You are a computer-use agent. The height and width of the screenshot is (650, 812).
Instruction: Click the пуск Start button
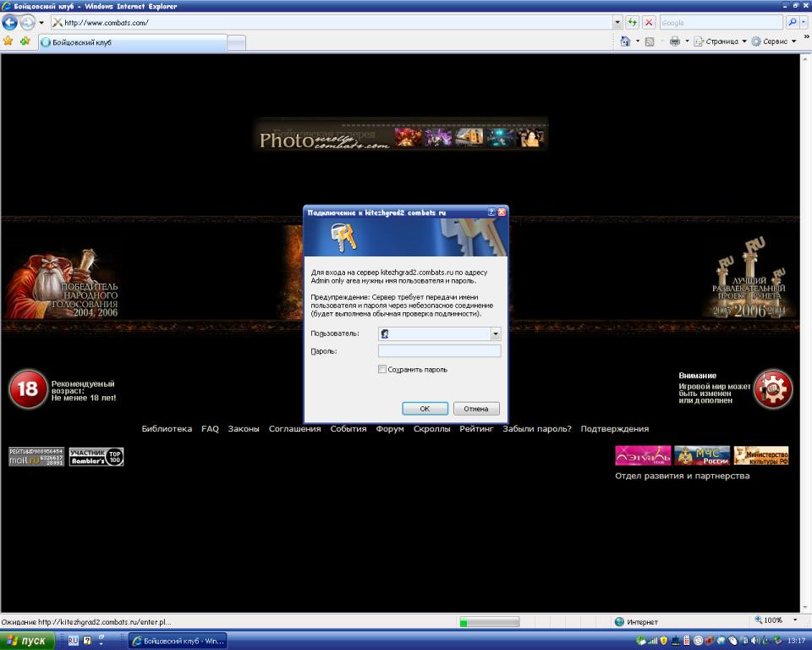(27, 641)
